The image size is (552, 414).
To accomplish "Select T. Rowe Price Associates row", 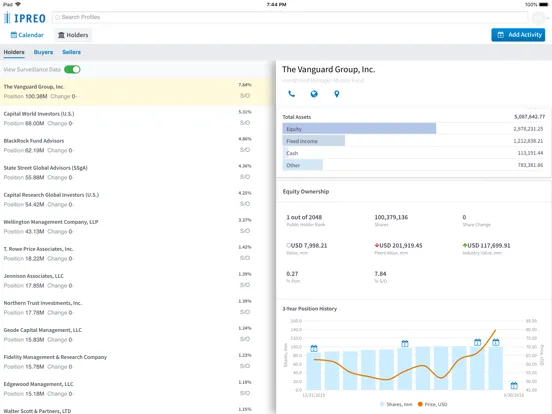I will [x=137, y=254].
